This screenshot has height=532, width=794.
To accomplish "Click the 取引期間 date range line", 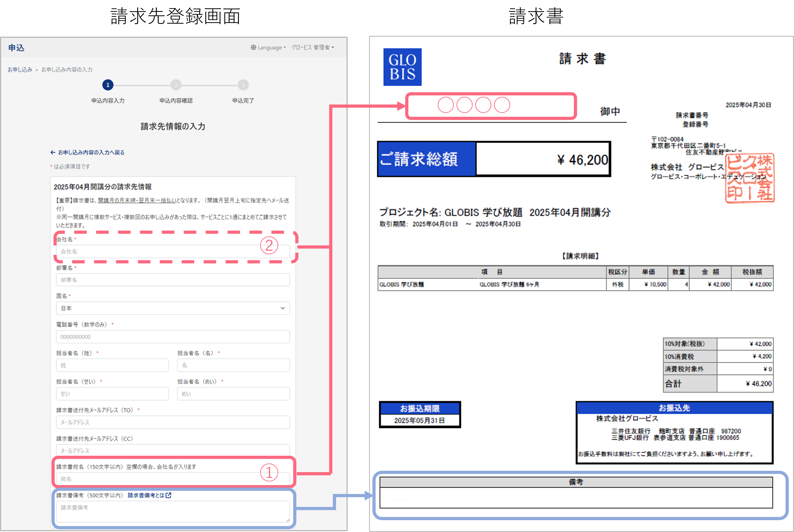I will [x=450, y=224].
